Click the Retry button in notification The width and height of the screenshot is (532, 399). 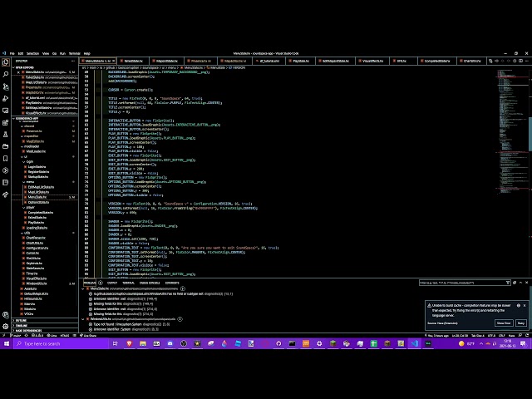pos(521,323)
